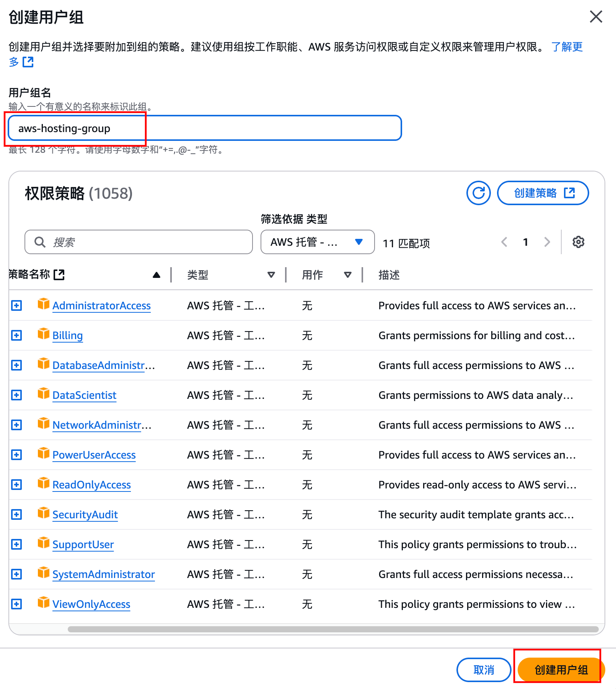The image size is (616, 689).
Task: Open the 了解更多 help link
Action: click(567, 47)
